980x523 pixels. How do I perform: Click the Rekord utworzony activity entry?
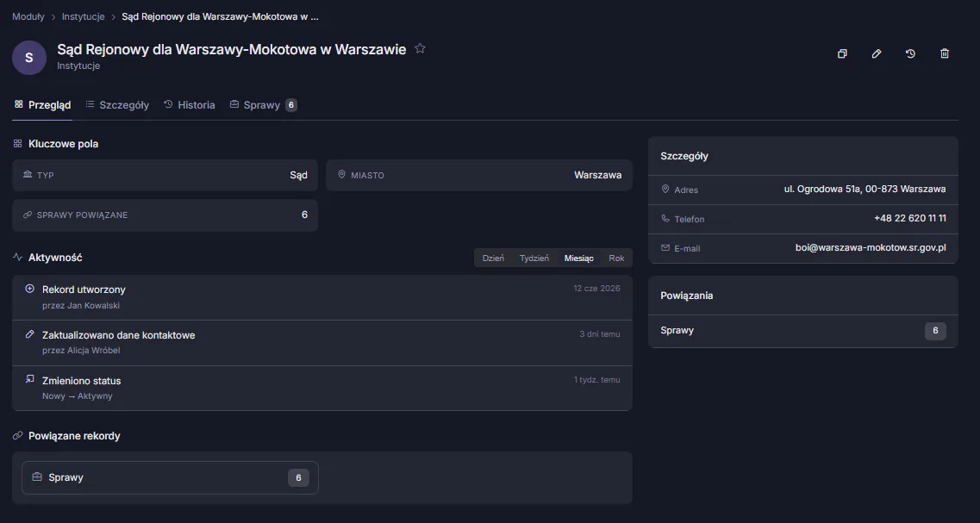322,297
